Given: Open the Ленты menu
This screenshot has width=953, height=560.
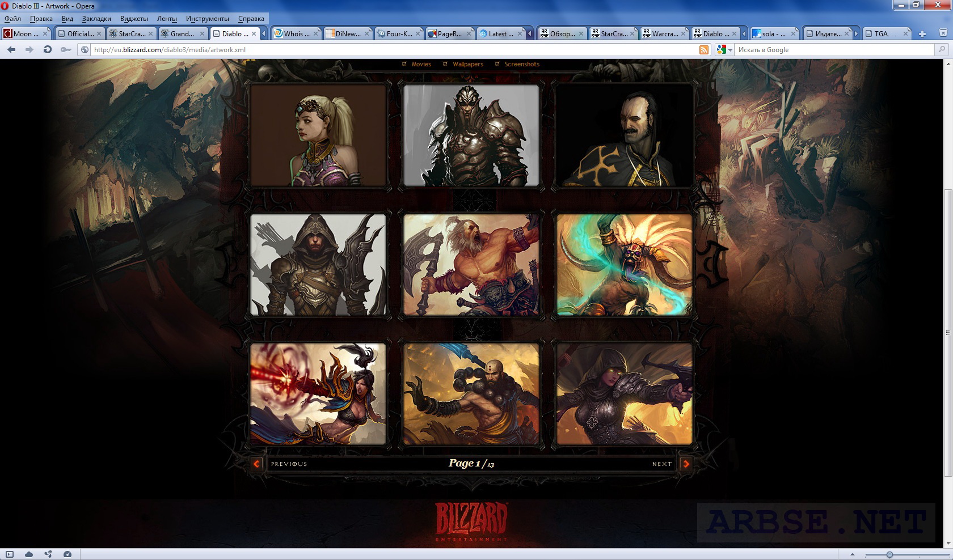Looking at the screenshot, I should (x=167, y=19).
